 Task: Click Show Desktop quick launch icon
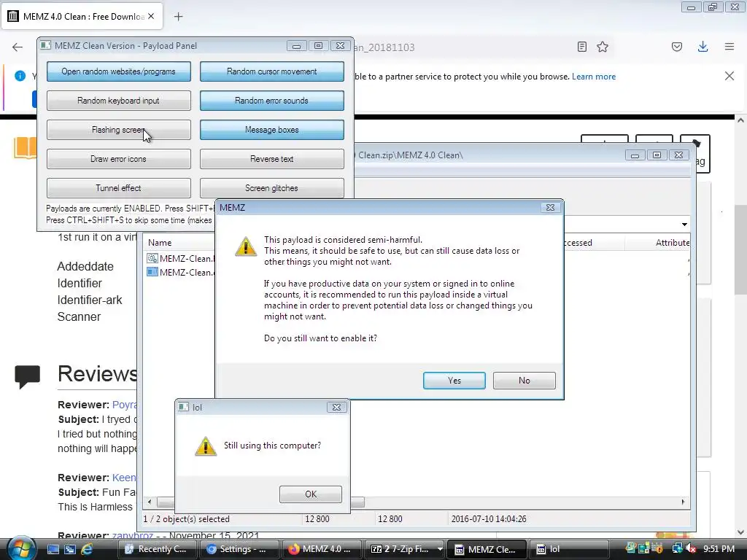click(x=53, y=549)
